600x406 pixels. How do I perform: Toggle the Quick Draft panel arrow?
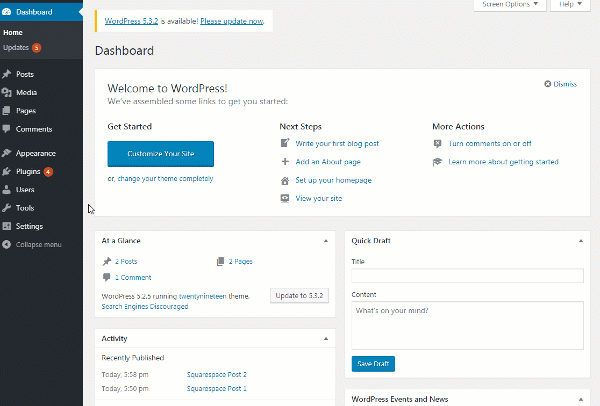tap(581, 241)
